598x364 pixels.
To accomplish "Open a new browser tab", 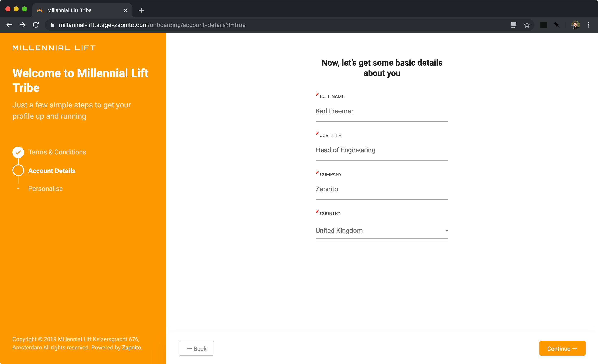I will tap(141, 10).
